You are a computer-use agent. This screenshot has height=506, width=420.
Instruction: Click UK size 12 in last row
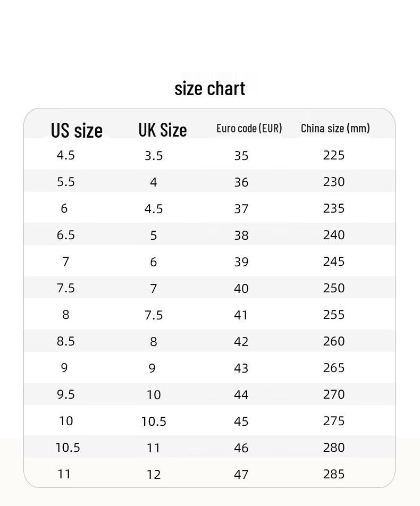154,475
